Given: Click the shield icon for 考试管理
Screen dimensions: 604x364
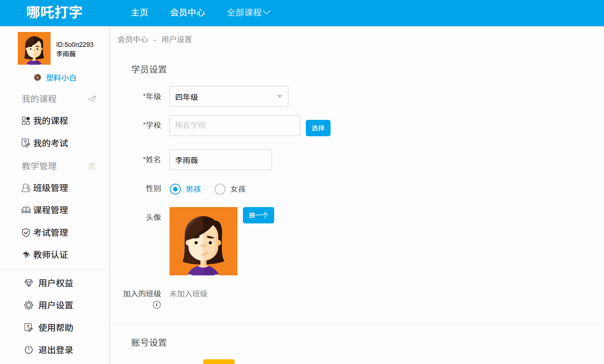Looking at the screenshot, I should click(26, 232).
